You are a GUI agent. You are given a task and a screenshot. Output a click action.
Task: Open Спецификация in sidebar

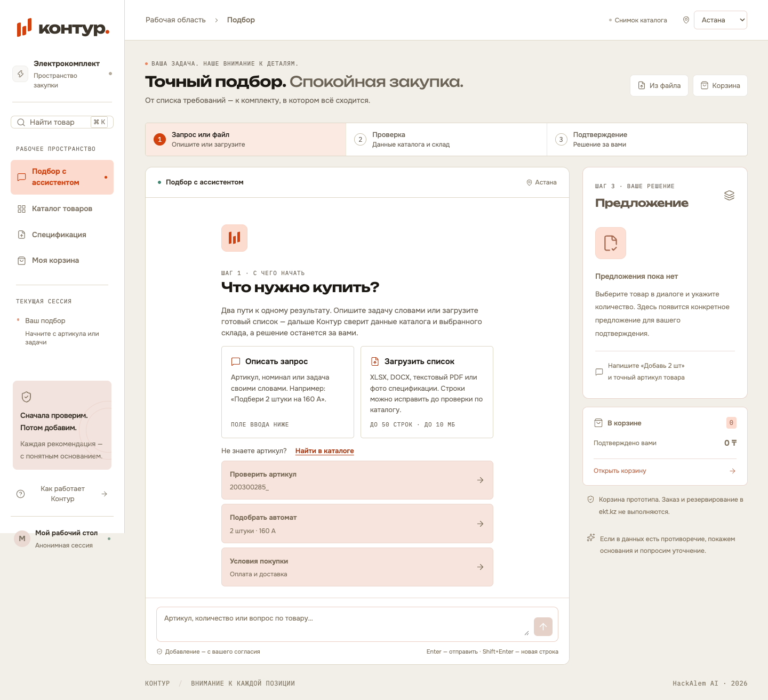pyautogui.click(x=62, y=235)
